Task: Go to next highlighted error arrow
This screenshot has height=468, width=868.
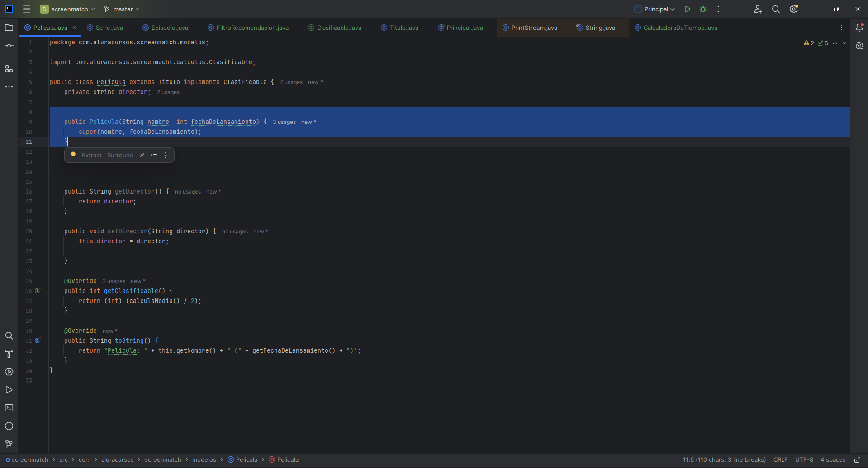Action: click(x=844, y=43)
